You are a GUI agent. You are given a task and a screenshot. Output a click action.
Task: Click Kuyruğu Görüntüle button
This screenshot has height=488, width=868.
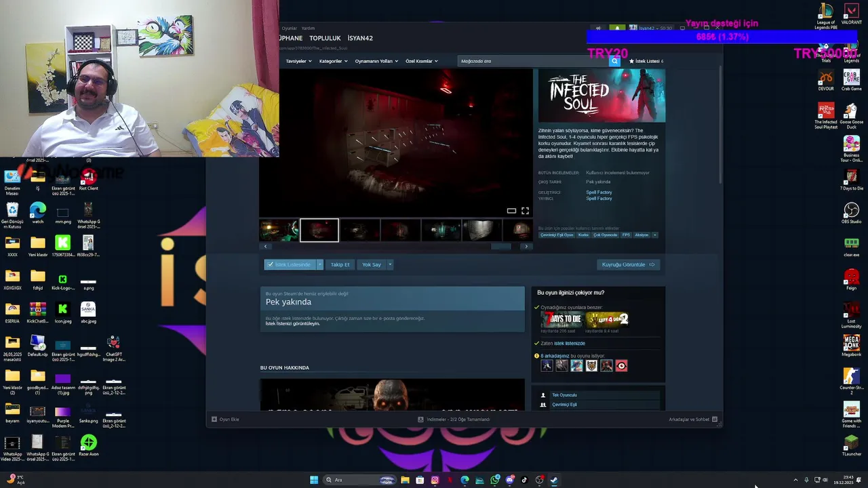coord(628,264)
